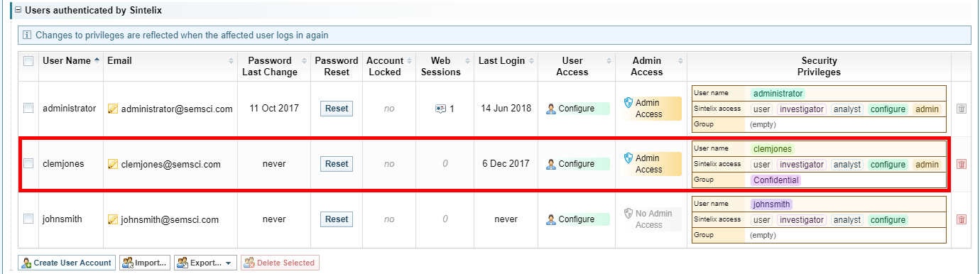Delete clemjones using red trash icon
Image resolution: width=980 pixels, height=274 pixels.
point(962,164)
